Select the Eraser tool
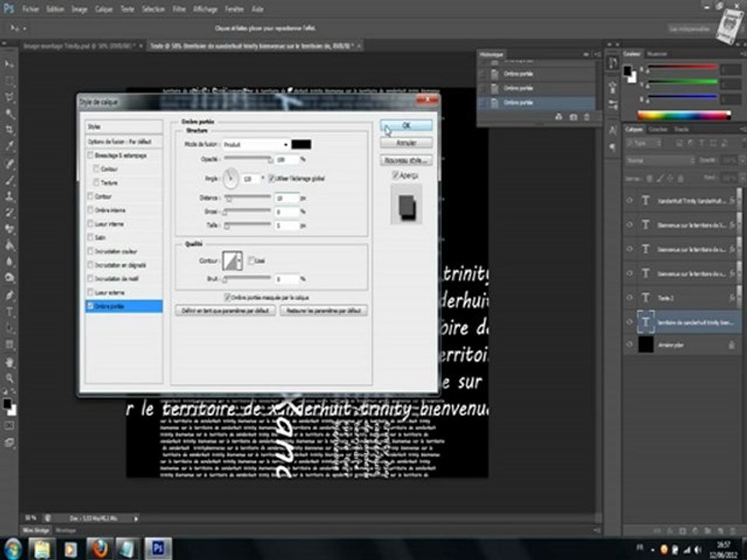This screenshot has width=747, height=560. point(9,229)
